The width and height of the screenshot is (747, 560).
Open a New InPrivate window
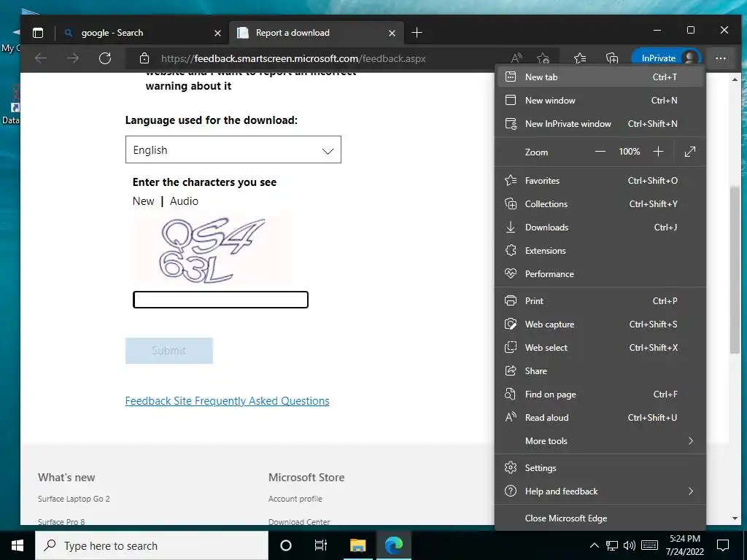pos(600,124)
